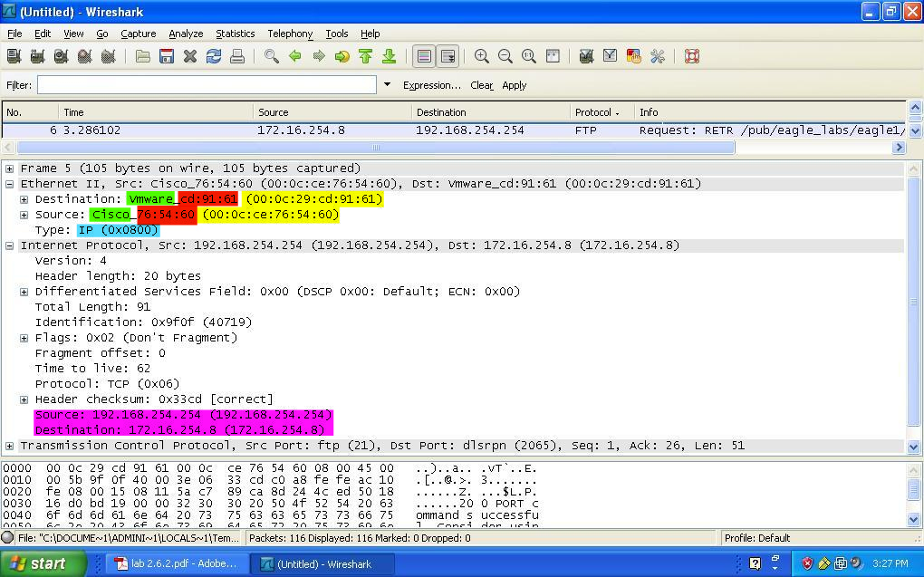Open the help lifebuoy icon
Image resolution: width=924 pixels, height=577 pixels.
pyautogui.click(x=692, y=56)
